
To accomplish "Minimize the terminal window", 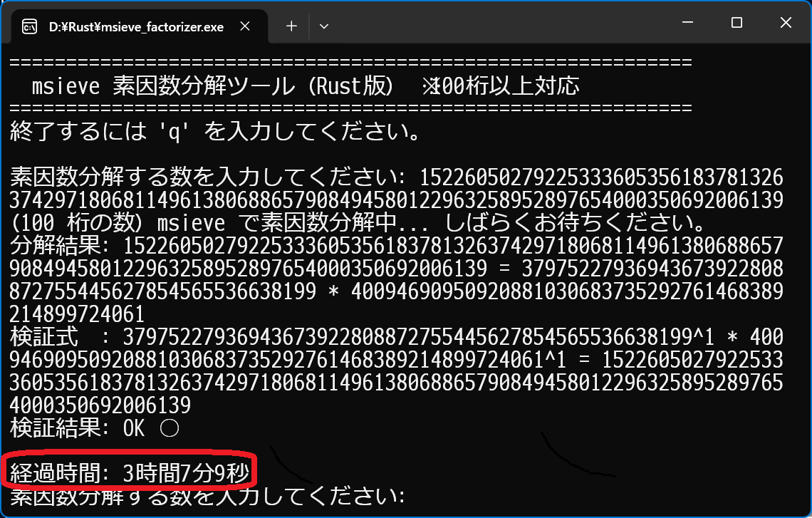I will pos(687,24).
